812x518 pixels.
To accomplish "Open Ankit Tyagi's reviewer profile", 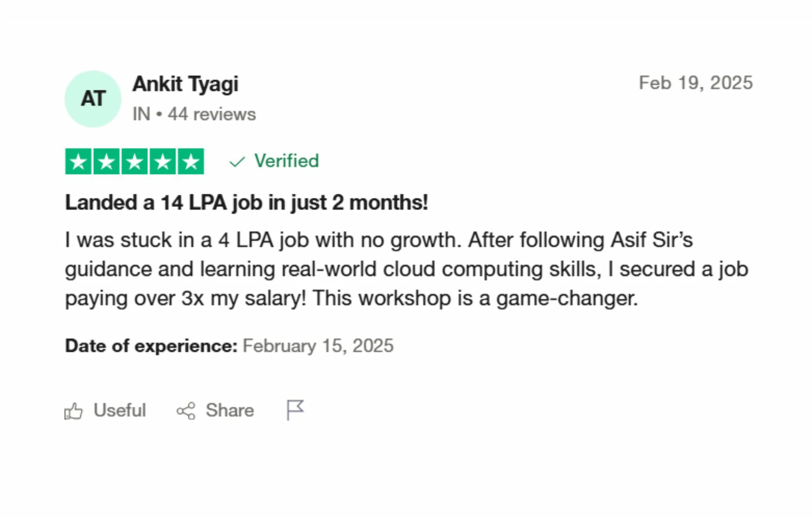I will point(185,84).
